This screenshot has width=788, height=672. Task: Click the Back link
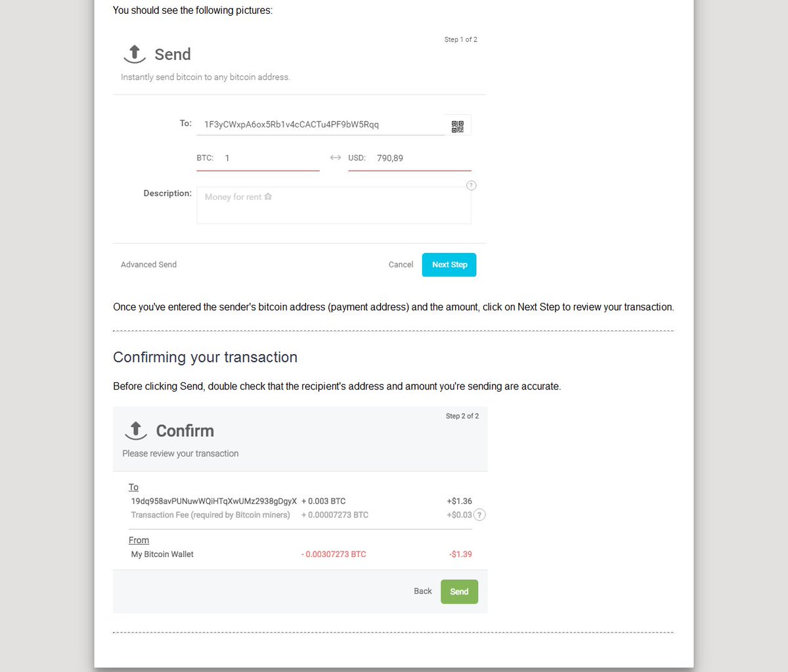tap(423, 591)
